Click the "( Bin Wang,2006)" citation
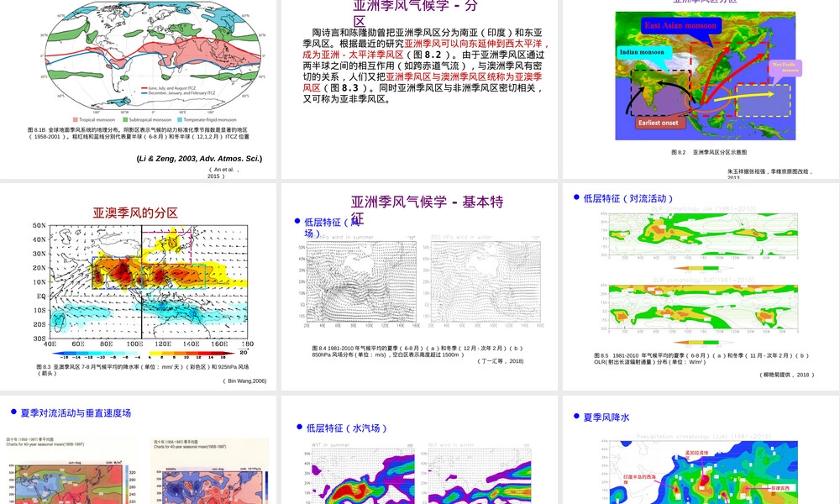The height and width of the screenshot is (504, 840). pos(244,381)
